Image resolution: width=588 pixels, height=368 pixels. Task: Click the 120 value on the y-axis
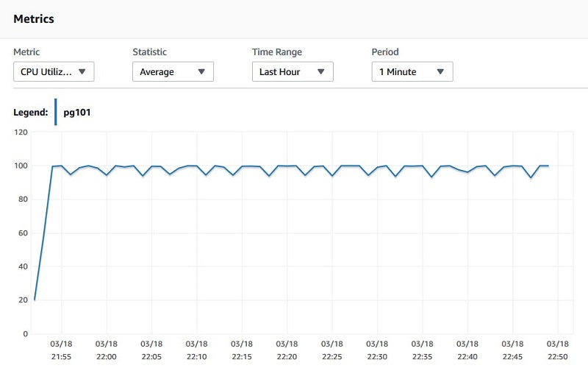tap(20, 132)
